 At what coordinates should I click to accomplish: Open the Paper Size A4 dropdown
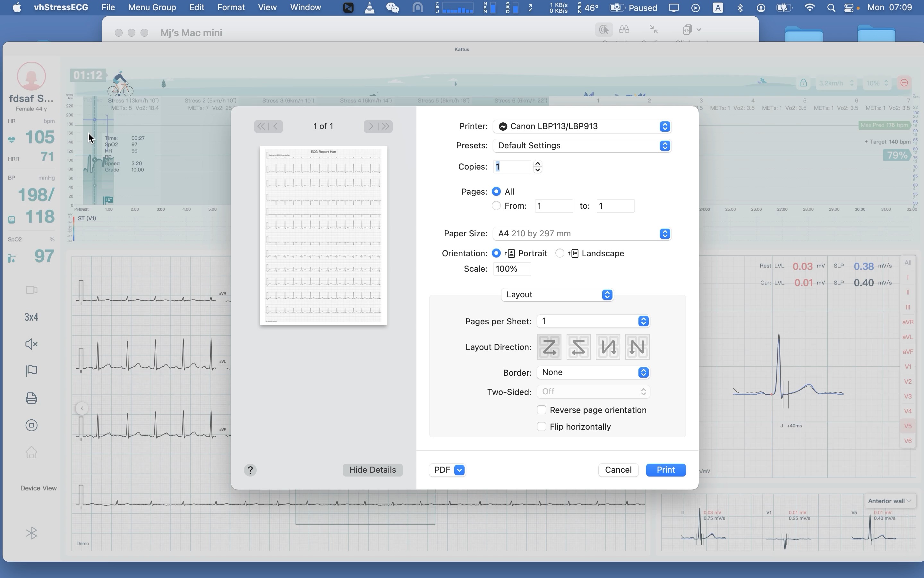click(582, 233)
